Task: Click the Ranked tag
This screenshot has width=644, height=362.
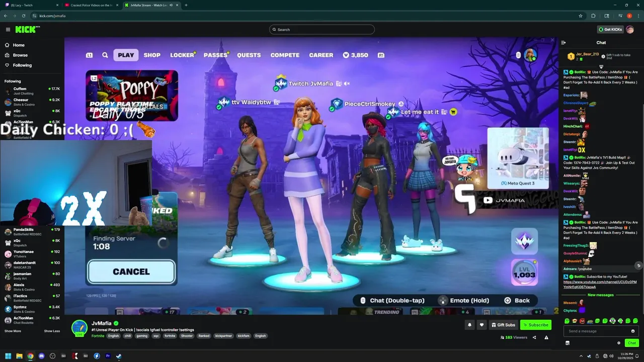Action: 204,336
